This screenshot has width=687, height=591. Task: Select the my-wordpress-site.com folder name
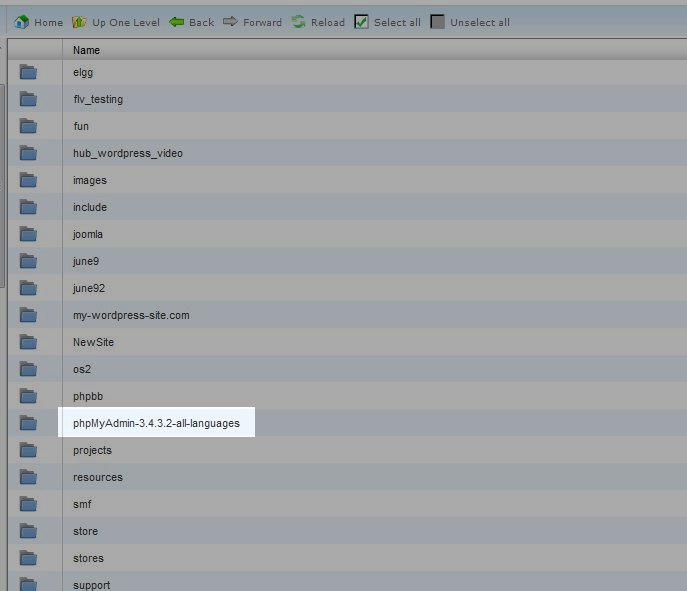[x=131, y=315]
